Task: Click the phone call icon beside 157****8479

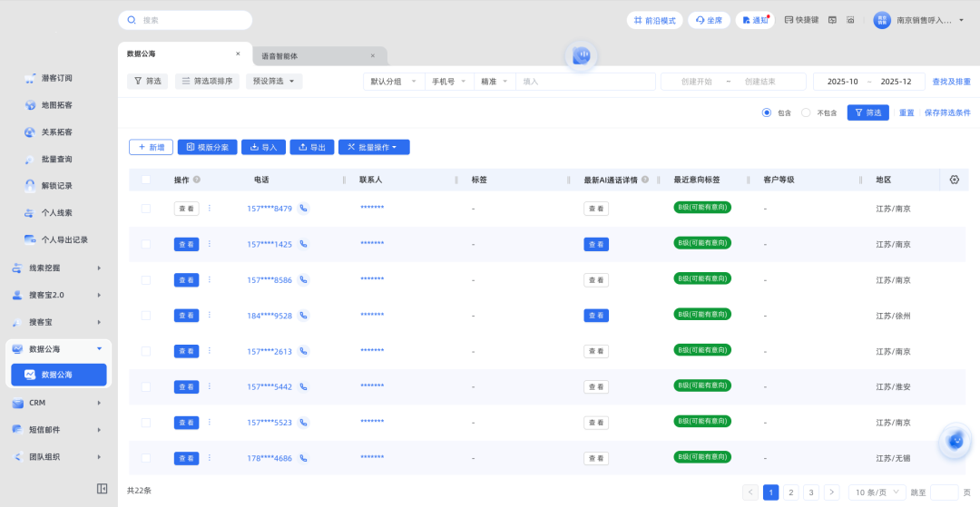Action: click(303, 209)
